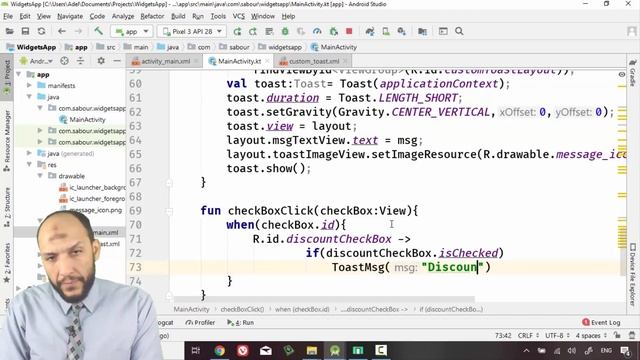Click the Make Project hammer icon

[x=98, y=31]
